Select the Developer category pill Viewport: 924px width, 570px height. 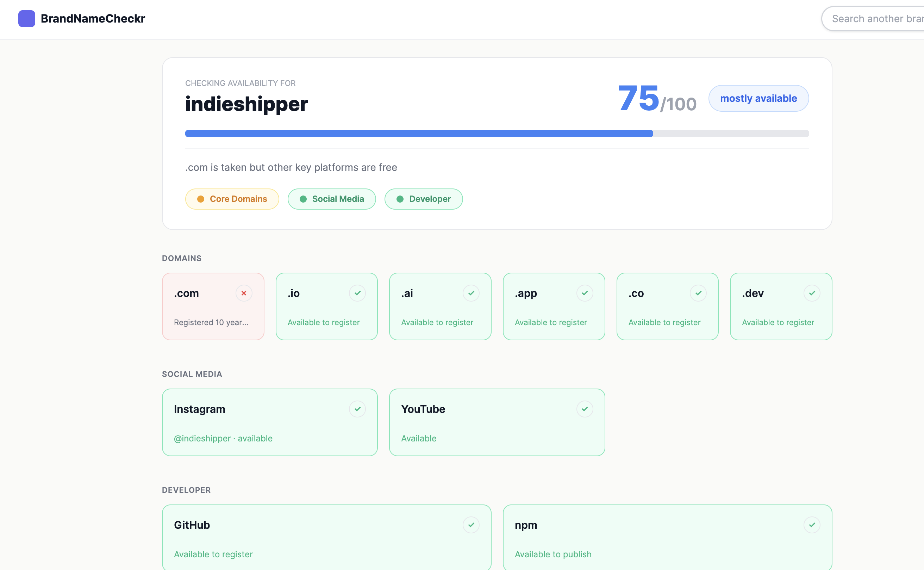coord(424,199)
